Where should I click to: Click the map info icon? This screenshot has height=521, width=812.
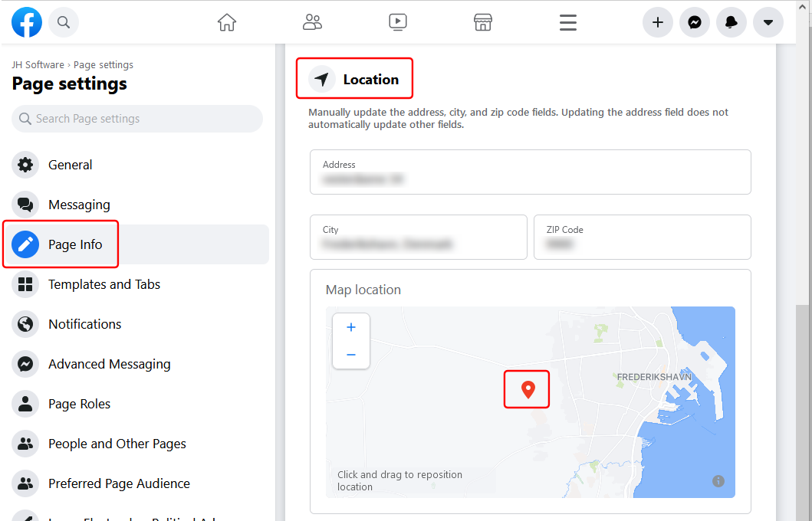(x=718, y=481)
